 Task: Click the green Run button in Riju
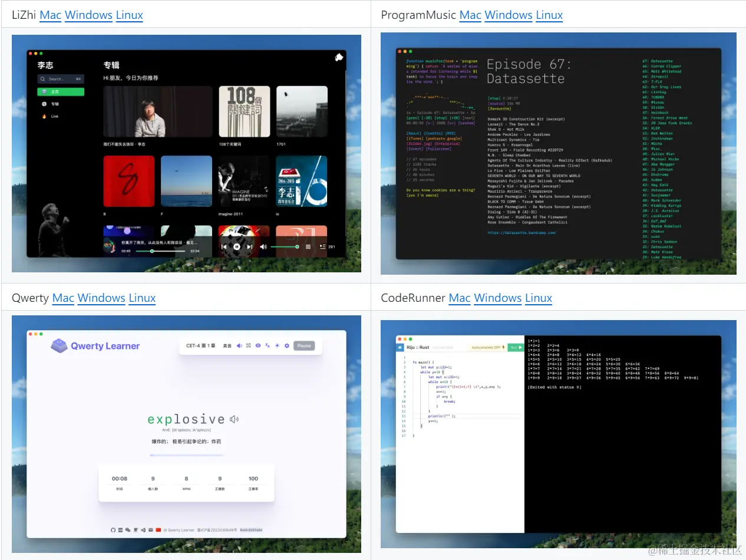pyautogui.click(x=516, y=348)
